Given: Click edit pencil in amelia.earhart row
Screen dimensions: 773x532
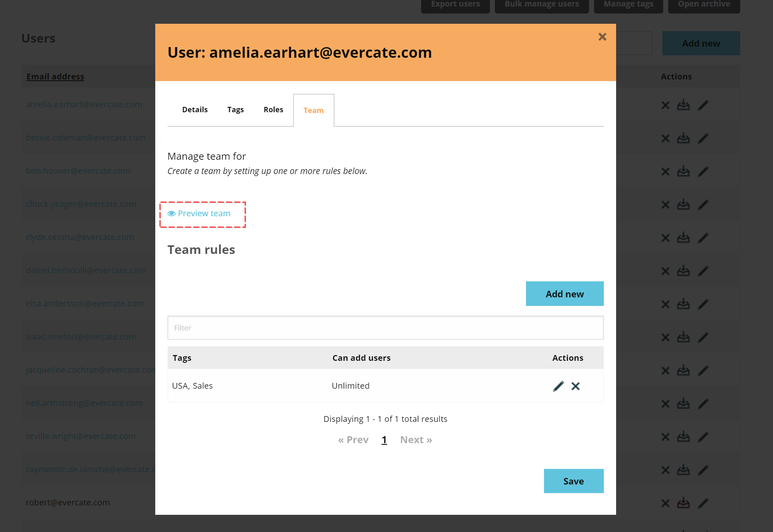Looking at the screenshot, I should click(x=703, y=105).
